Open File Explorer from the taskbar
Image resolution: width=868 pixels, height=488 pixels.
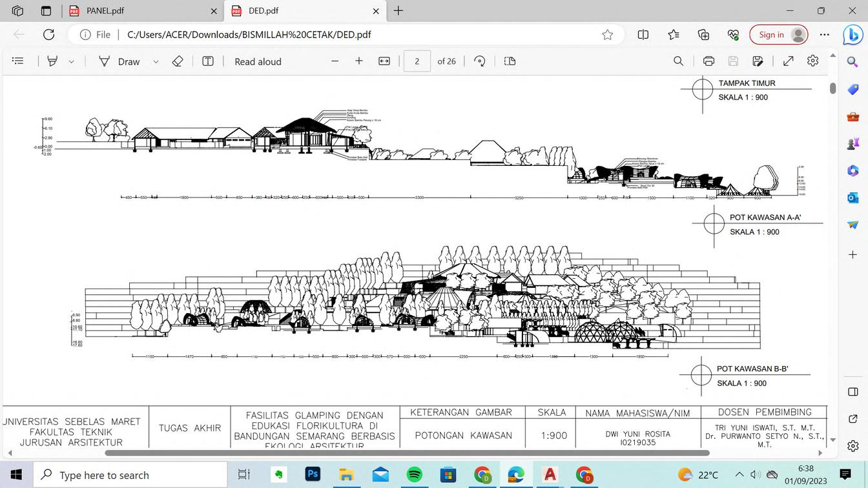(x=347, y=475)
